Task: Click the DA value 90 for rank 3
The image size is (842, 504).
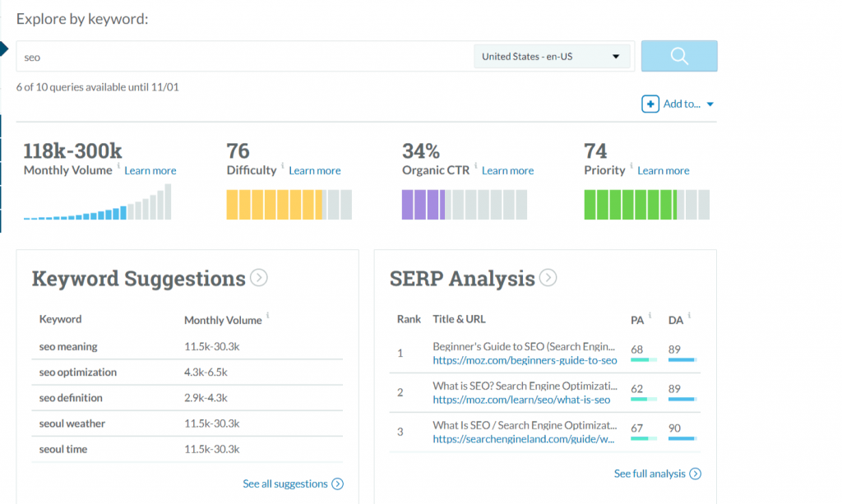Action: (674, 428)
